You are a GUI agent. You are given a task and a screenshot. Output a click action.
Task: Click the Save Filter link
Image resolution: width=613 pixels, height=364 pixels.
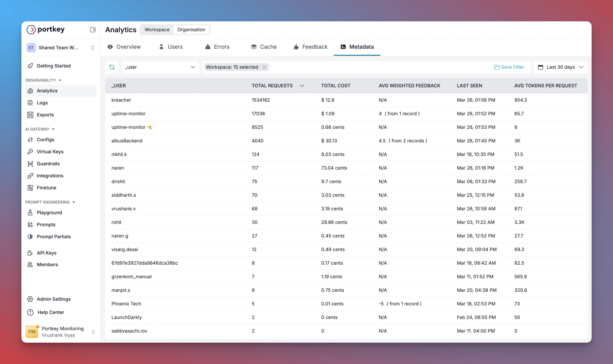click(509, 67)
